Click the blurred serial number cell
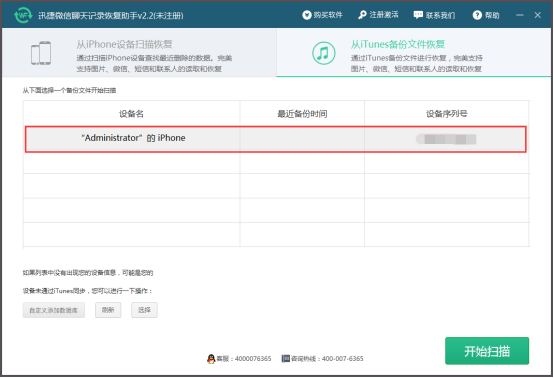Screen dimensions: 554x378 446,139
